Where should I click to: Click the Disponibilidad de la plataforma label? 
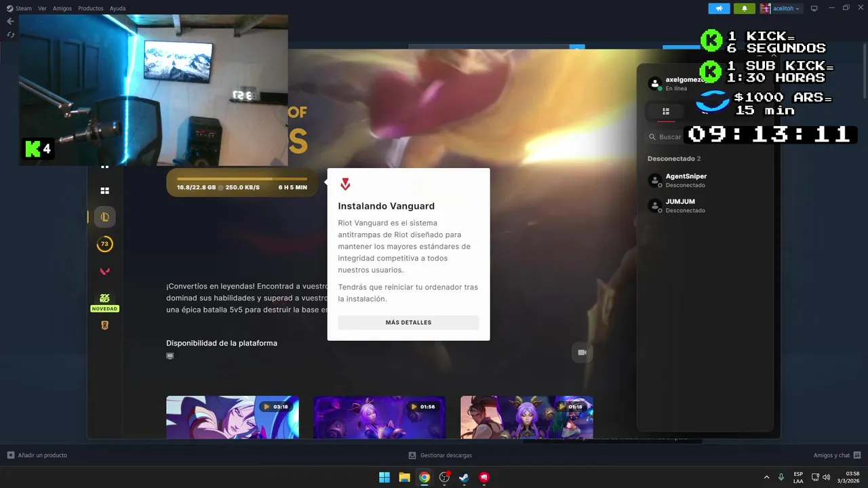click(222, 343)
